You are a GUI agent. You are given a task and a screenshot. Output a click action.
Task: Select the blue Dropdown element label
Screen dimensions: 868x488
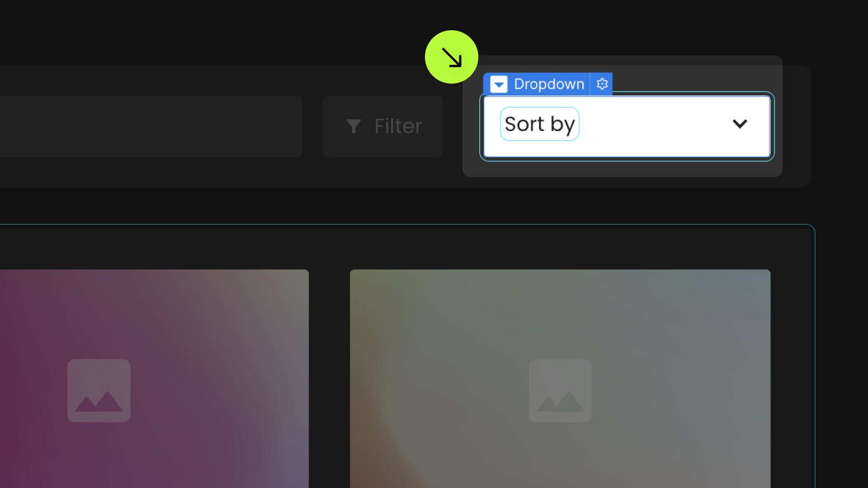point(549,84)
